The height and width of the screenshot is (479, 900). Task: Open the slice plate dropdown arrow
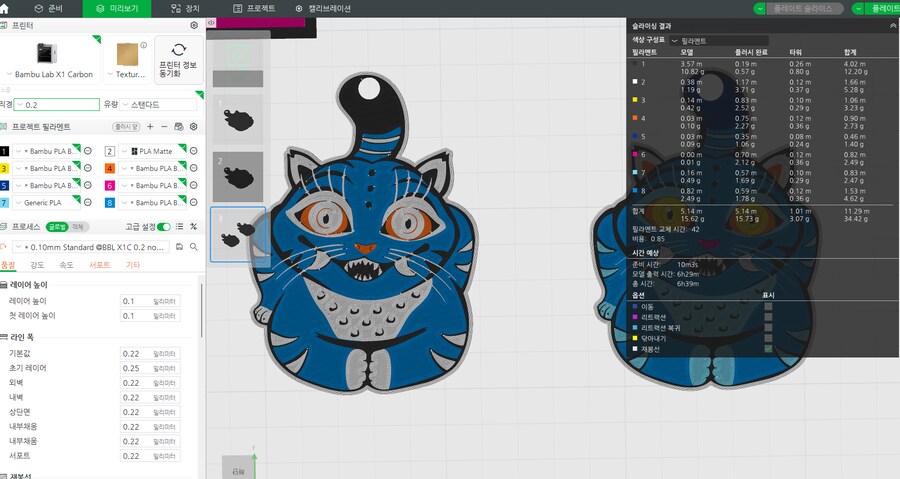tap(759, 9)
